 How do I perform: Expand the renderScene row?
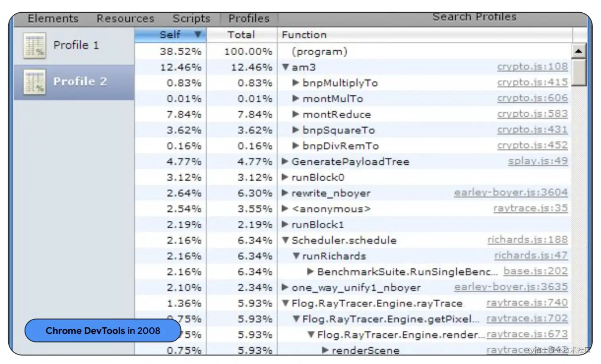click(x=326, y=350)
